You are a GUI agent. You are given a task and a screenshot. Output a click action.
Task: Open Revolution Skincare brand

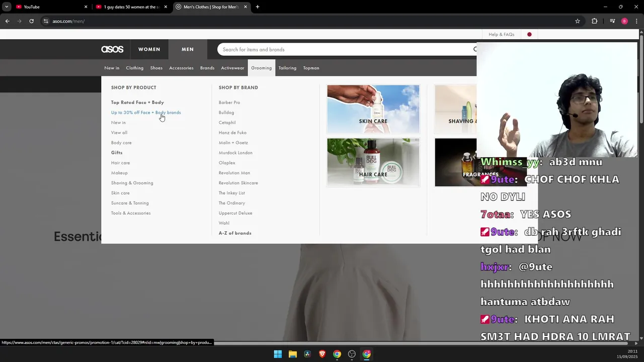point(238,183)
